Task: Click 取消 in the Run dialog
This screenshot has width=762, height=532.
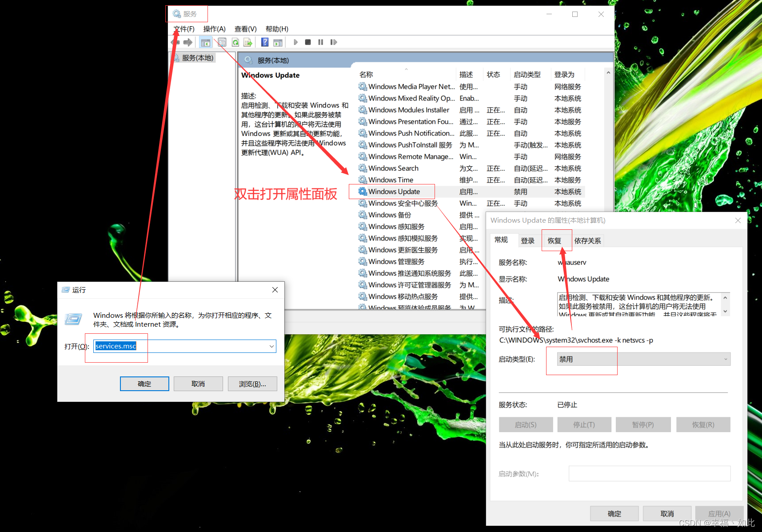Action: point(198,384)
